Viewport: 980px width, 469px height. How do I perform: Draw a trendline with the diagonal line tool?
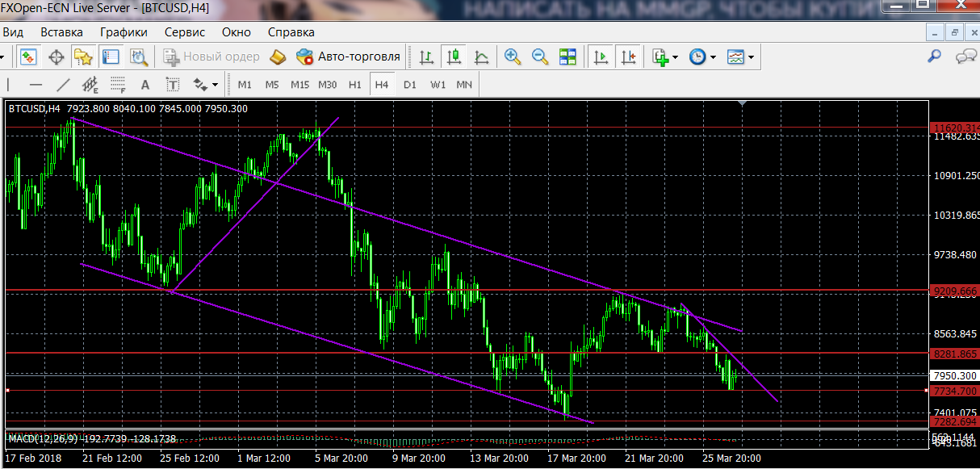click(63, 84)
